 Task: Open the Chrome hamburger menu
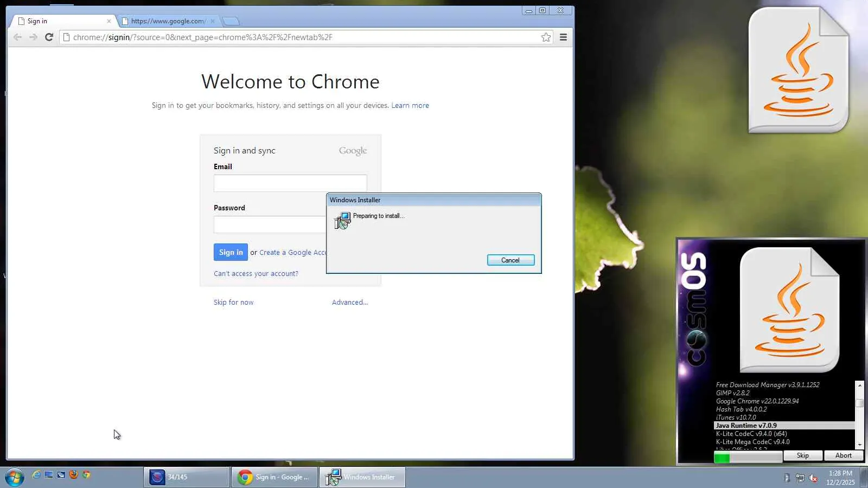tap(563, 37)
